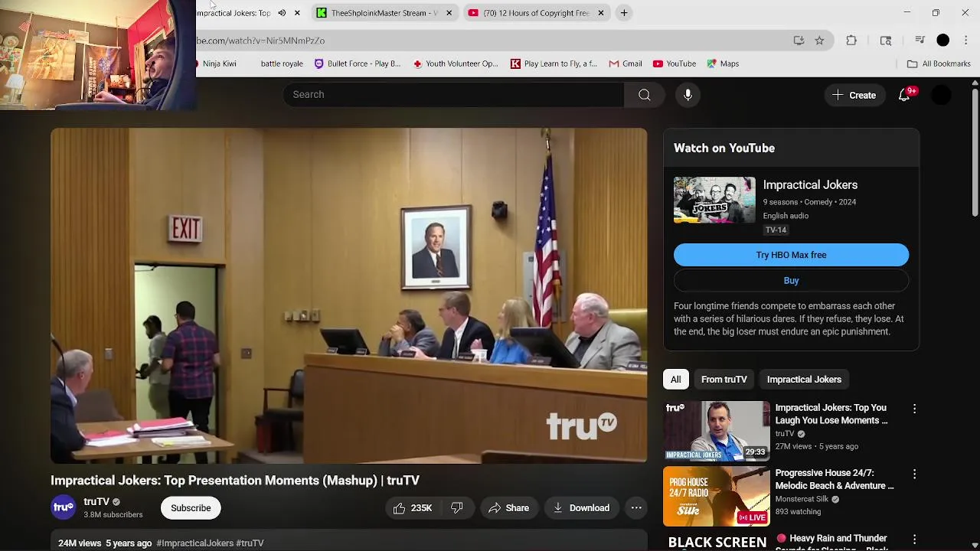Screen dimensions: 980x551
Task: Click the Impractical Jokers show title
Action: [810, 185]
